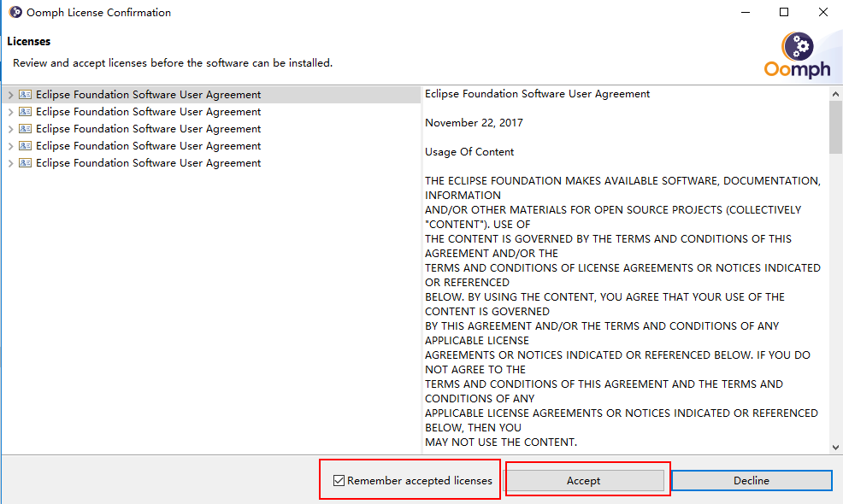Viewport: 843px width, 504px height.
Task: Click the 'MAY NOT USE THE CONTENT.' line
Action: [500, 442]
